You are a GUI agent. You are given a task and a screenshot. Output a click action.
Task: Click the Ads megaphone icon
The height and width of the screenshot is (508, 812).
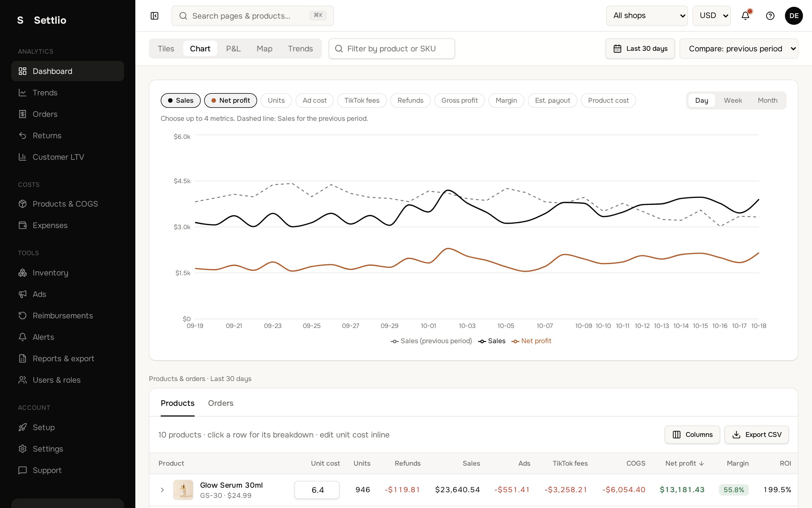click(x=23, y=294)
